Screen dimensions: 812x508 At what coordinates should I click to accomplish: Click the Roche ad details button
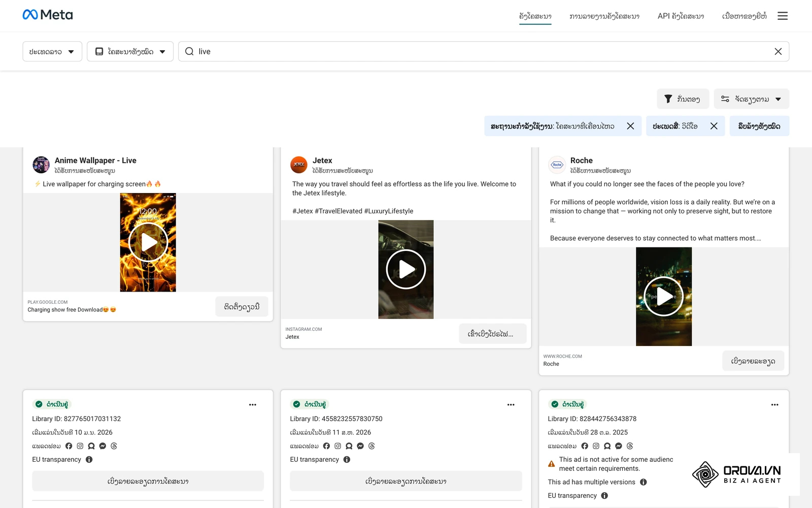pos(753,361)
